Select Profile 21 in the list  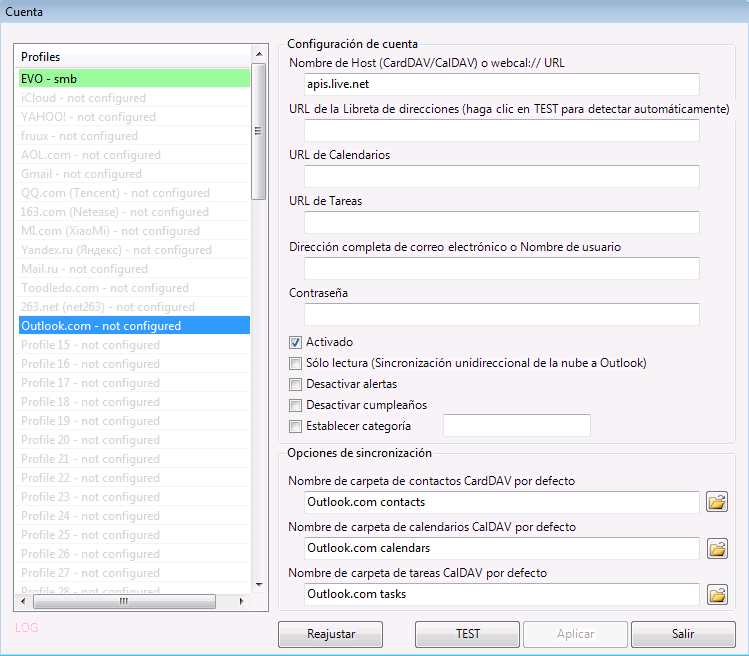point(134,459)
